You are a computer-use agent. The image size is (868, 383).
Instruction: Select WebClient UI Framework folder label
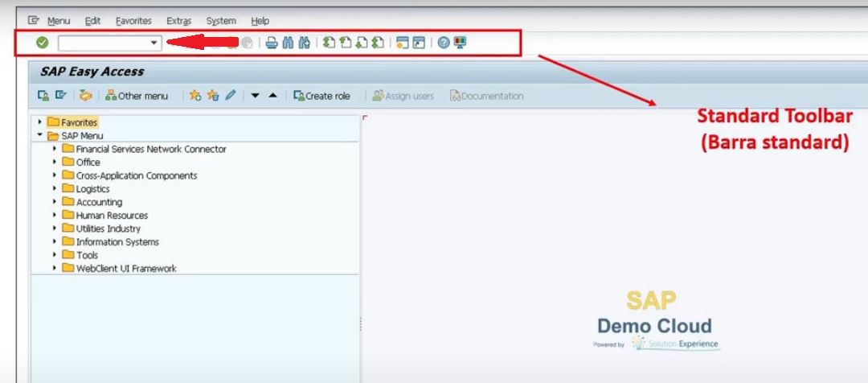[x=126, y=268]
